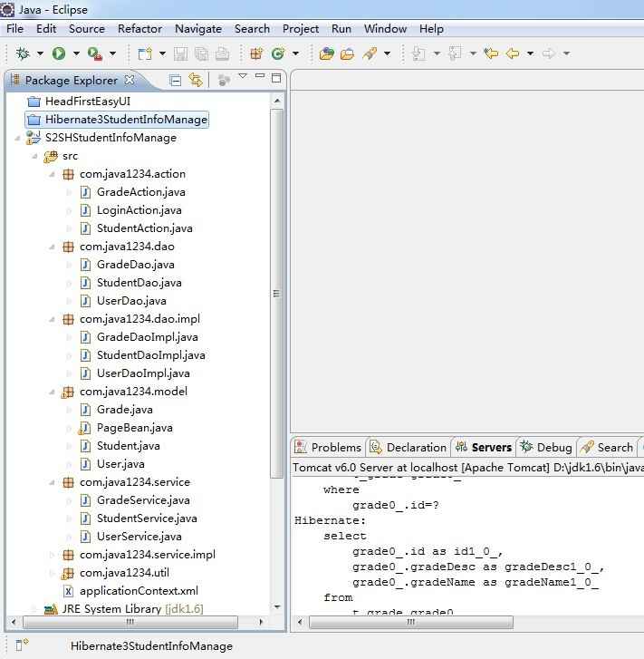Click the Print icon in toolbar
644x659 pixels.
(222, 53)
